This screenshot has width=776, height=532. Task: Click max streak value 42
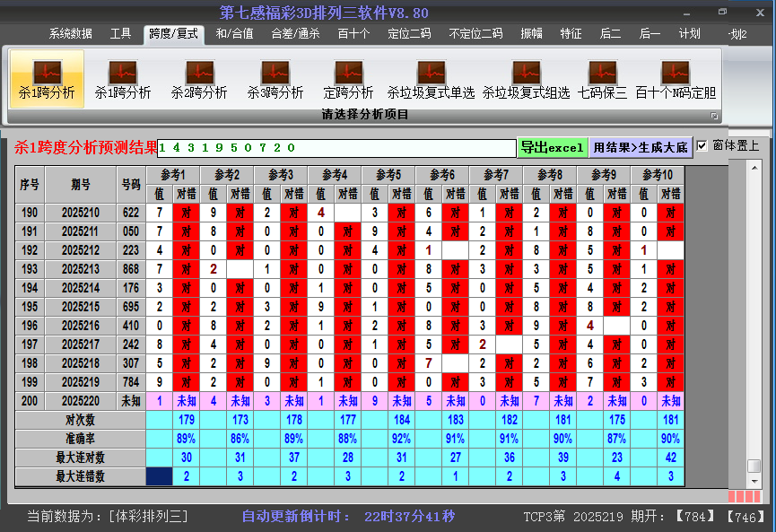pyautogui.click(x=671, y=458)
